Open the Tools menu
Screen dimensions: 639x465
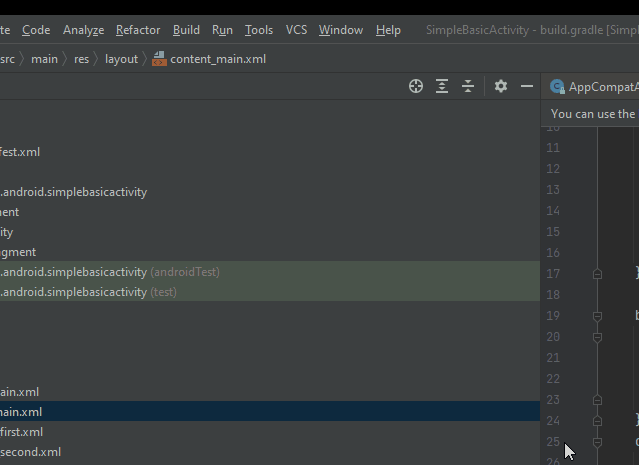(259, 30)
